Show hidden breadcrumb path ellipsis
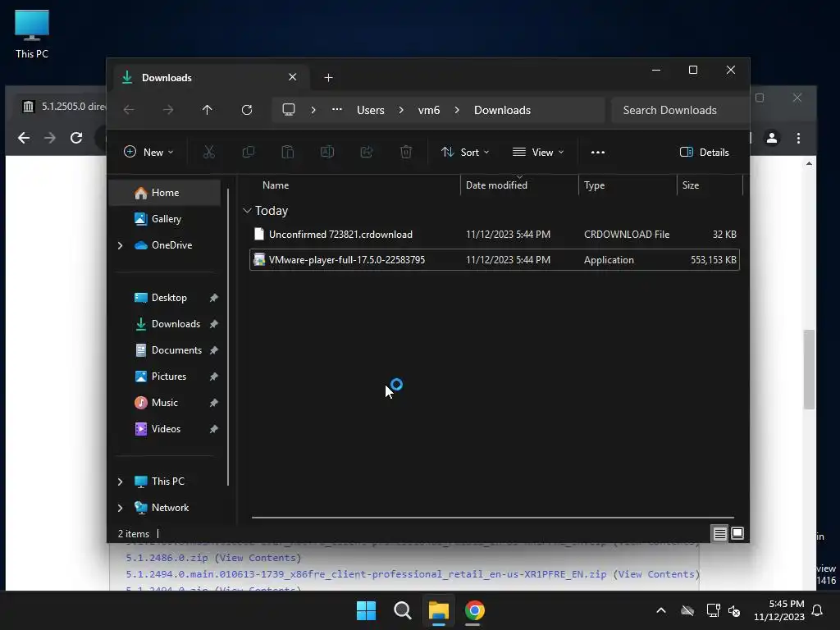 click(337, 109)
